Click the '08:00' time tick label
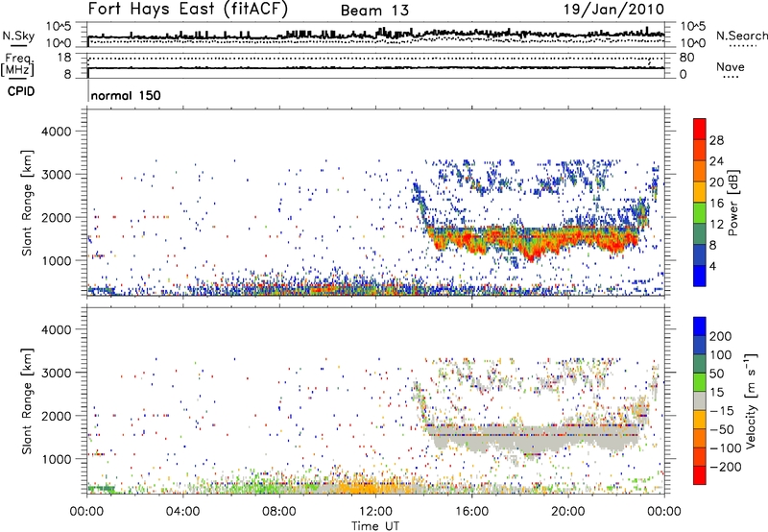 (279, 512)
